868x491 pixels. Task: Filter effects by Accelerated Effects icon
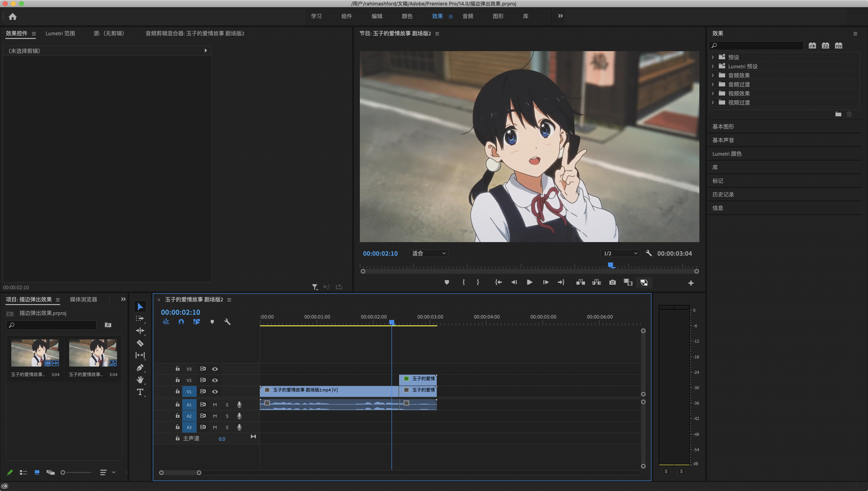pyautogui.click(x=812, y=45)
